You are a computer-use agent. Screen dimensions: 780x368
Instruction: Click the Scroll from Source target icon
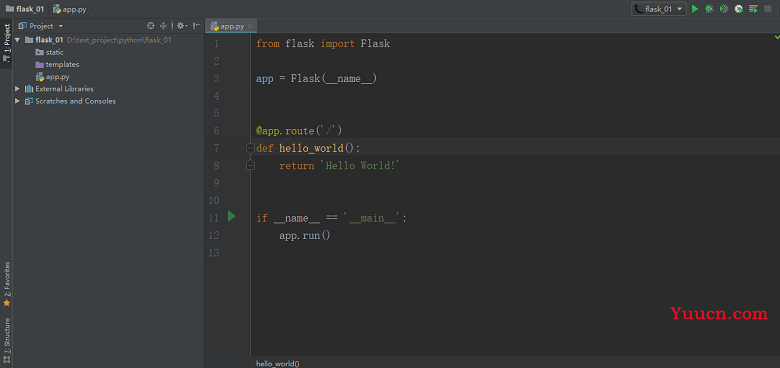pyautogui.click(x=151, y=26)
